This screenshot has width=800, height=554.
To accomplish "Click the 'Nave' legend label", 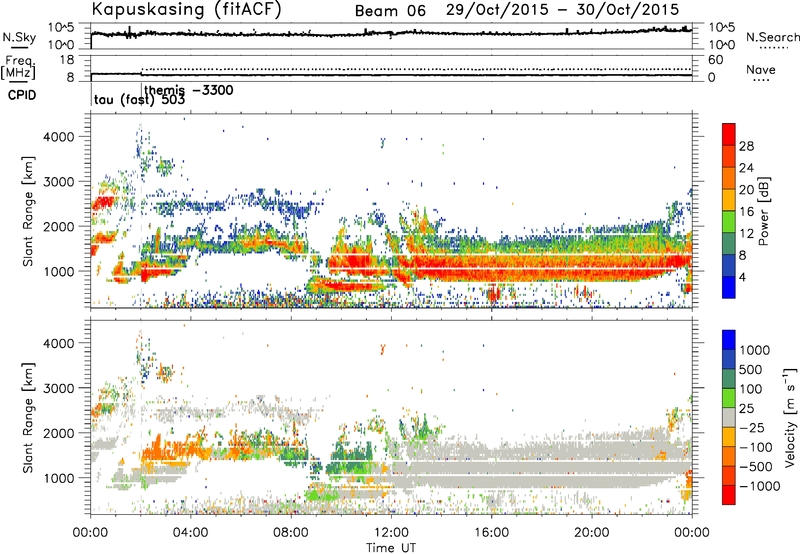I will [x=760, y=70].
